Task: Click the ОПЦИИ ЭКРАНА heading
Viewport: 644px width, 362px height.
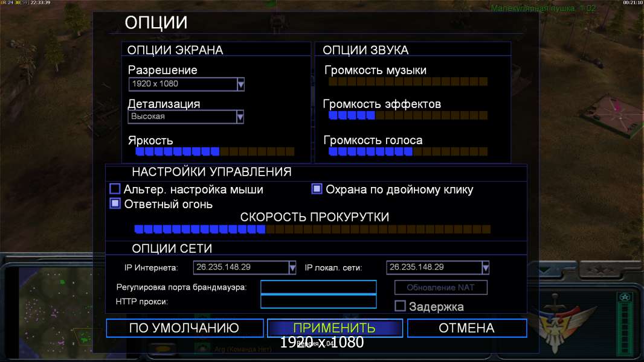Action: (x=175, y=50)
